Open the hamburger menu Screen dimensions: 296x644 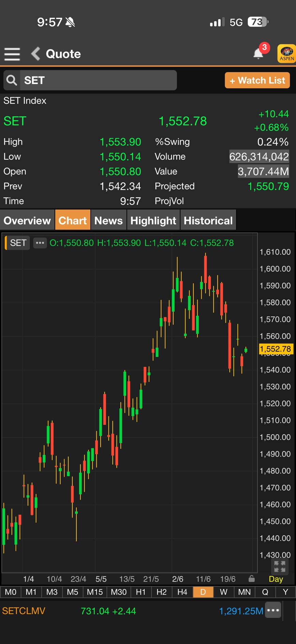pos(12,54)
